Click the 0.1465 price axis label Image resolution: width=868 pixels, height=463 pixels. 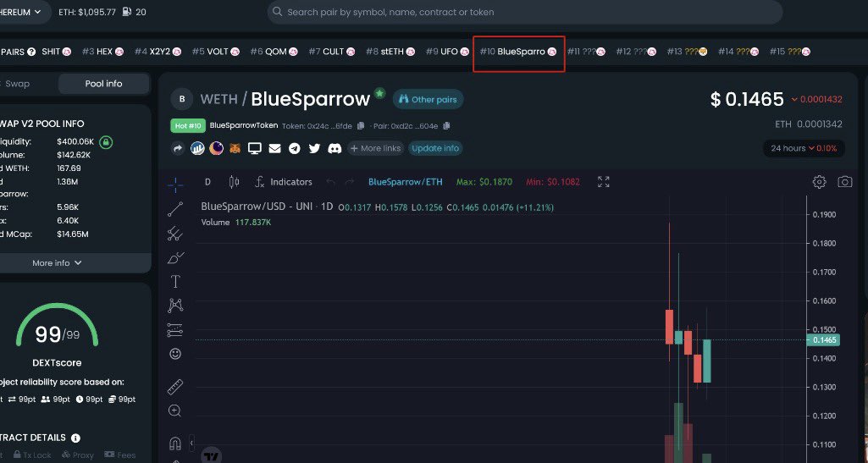pyautogui.click(x=823, y=339)
